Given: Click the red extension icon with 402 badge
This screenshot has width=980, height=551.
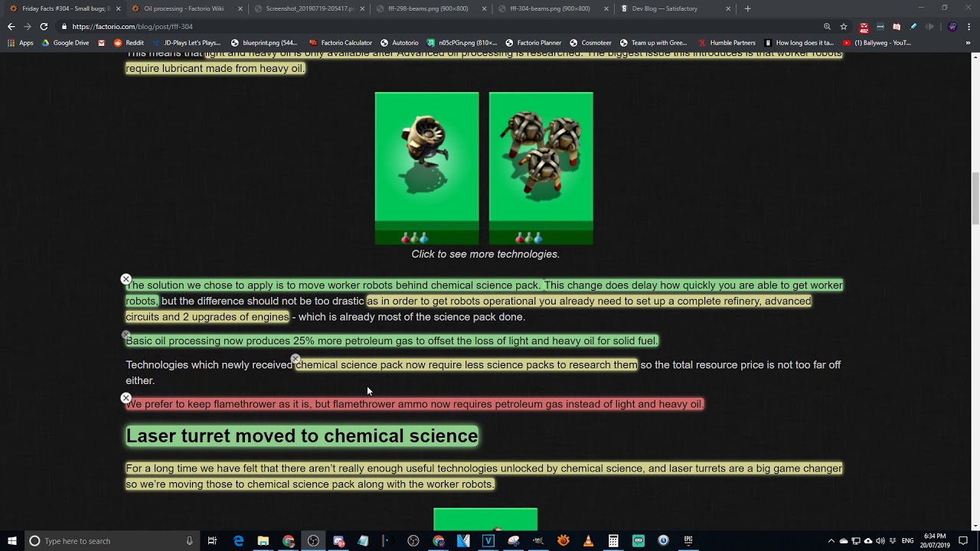Looking at the screenshot, I should click(864, 27).
